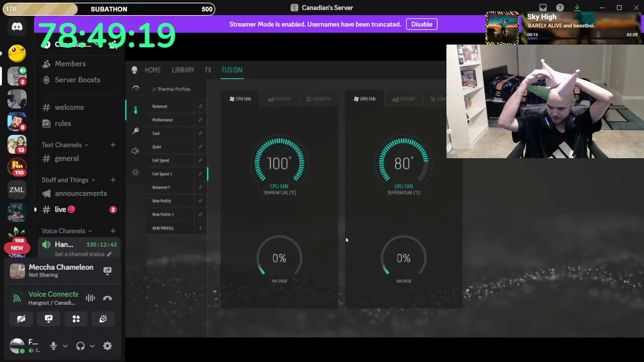Open the server showing 110 badge
This screenshot has width=644, height=362.
click(17, 166)
